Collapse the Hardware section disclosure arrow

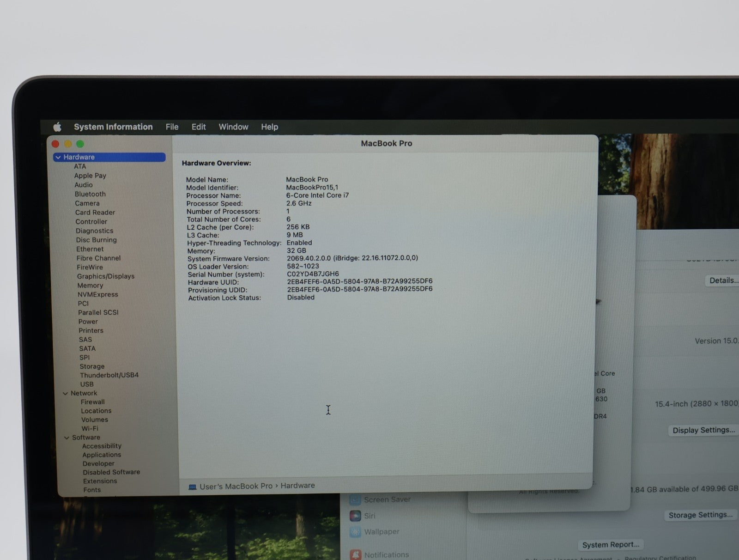click(x=58, y=158)
